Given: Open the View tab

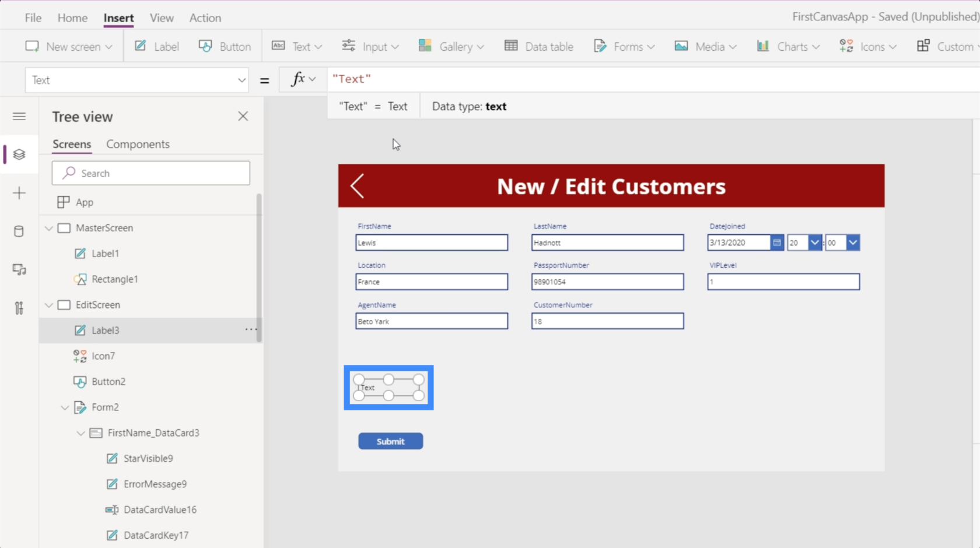Looking at the screenshot, I should (162, 18).
